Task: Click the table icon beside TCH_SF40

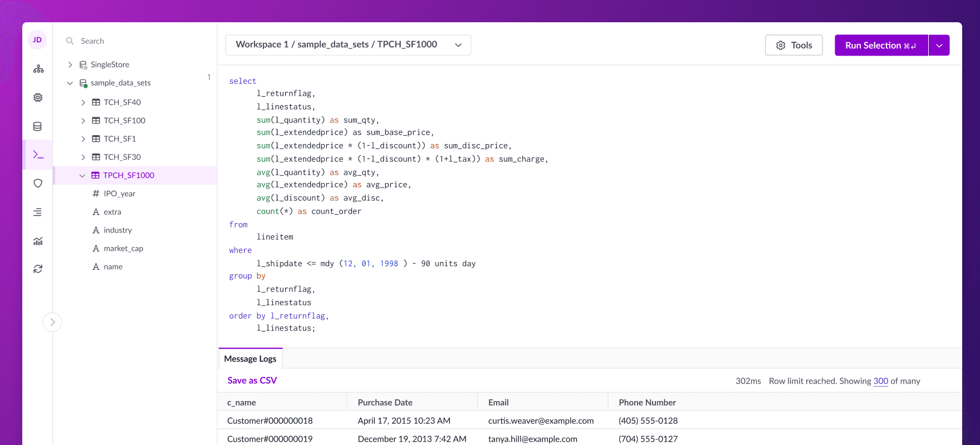Action: 96,102
